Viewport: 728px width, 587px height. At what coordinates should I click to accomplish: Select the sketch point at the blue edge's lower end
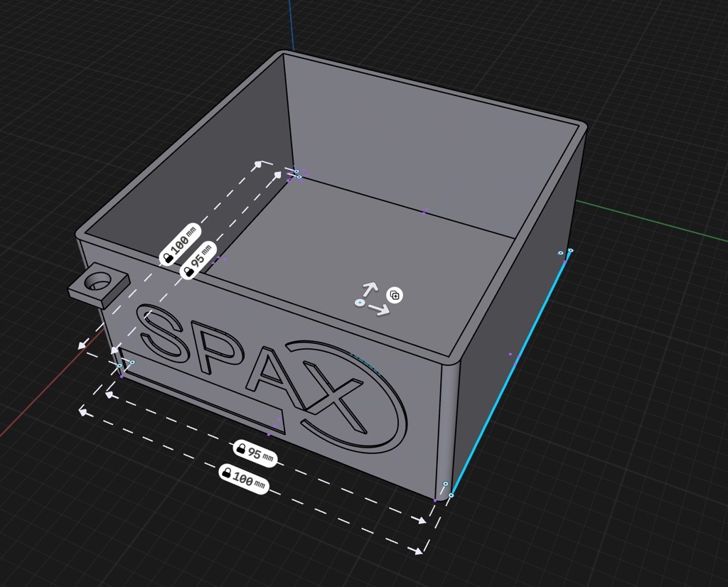[451, 495]
